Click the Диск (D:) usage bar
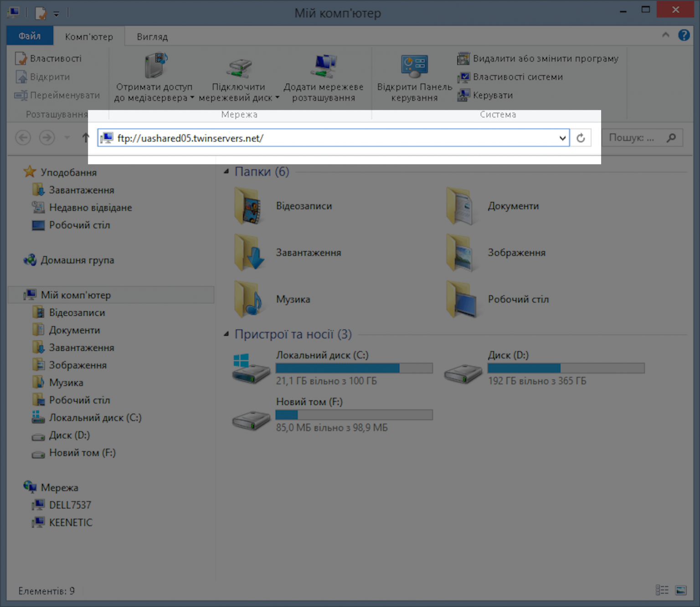 [566, 368]
